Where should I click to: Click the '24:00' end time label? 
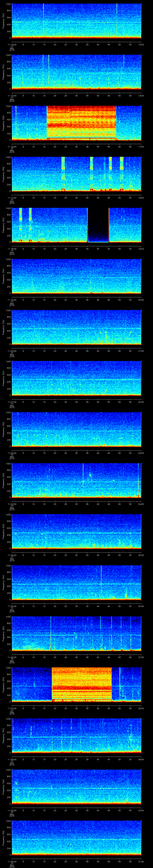pos(141,504)
